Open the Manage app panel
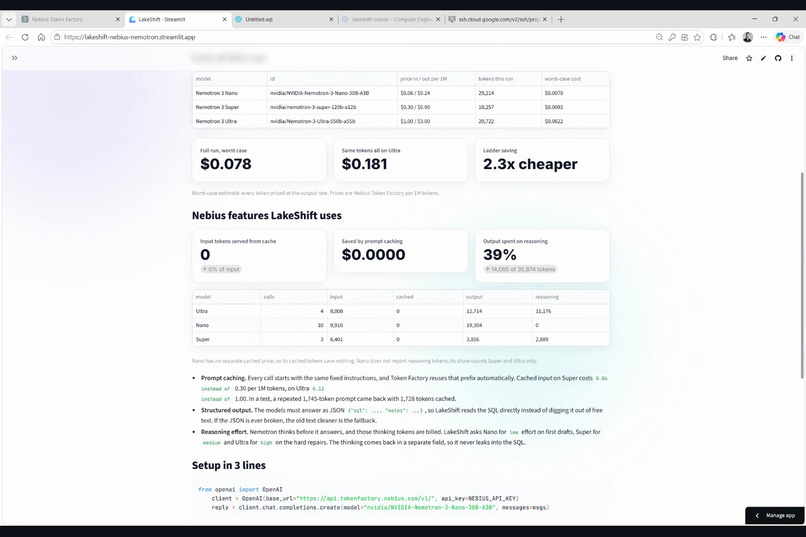 775,515
